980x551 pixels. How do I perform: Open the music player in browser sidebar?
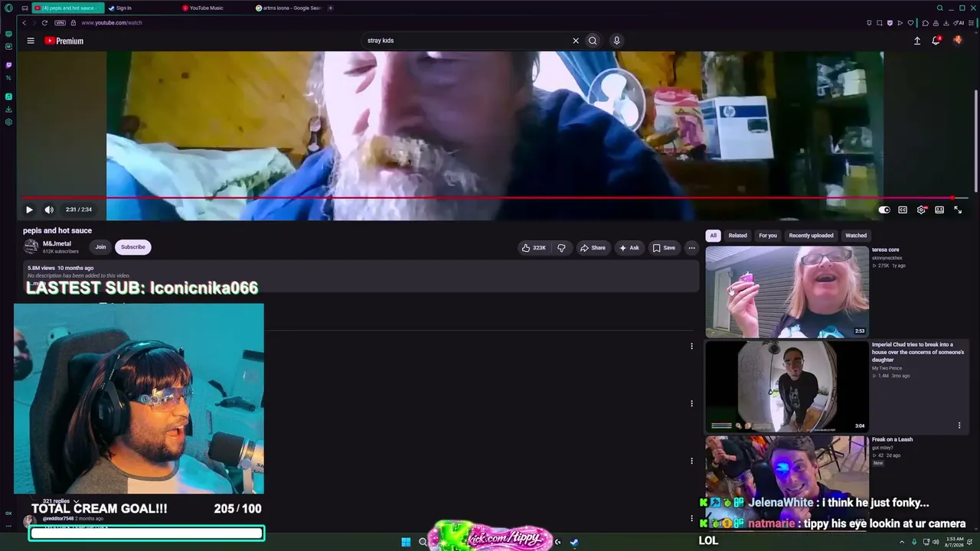(8, 97)
